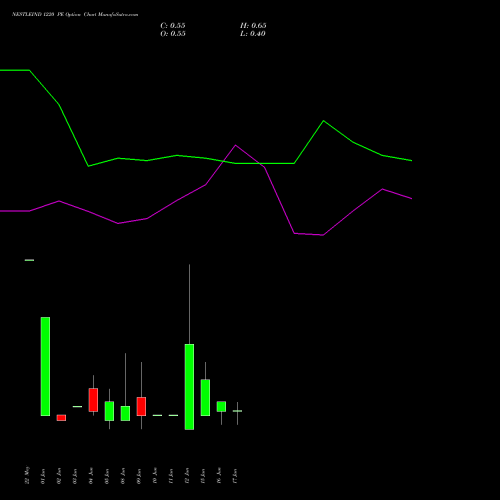
Task: Click the red 04 Jun candle body
Action: pyautogui.click(x=93, y=400)
